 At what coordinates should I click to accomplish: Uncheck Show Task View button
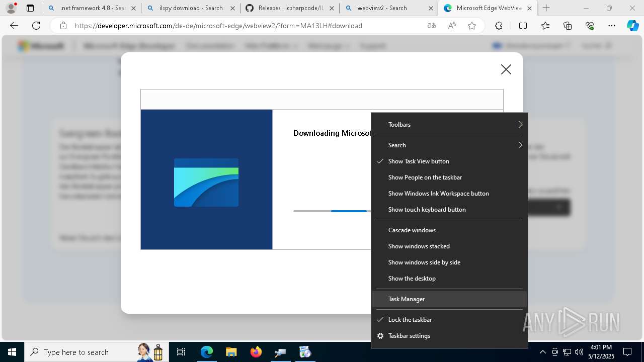tap(449, 161)
